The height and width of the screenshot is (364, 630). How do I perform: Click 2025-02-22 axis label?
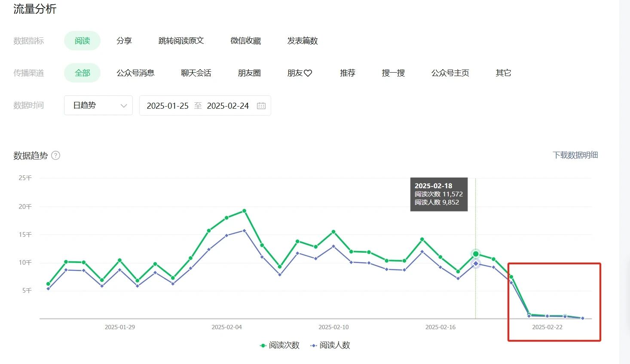547,327
